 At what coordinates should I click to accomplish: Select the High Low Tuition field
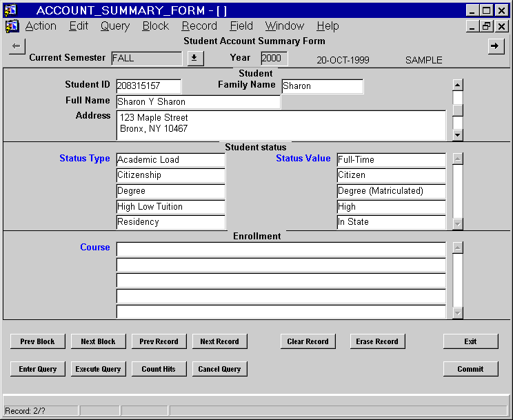coord(171,207)
